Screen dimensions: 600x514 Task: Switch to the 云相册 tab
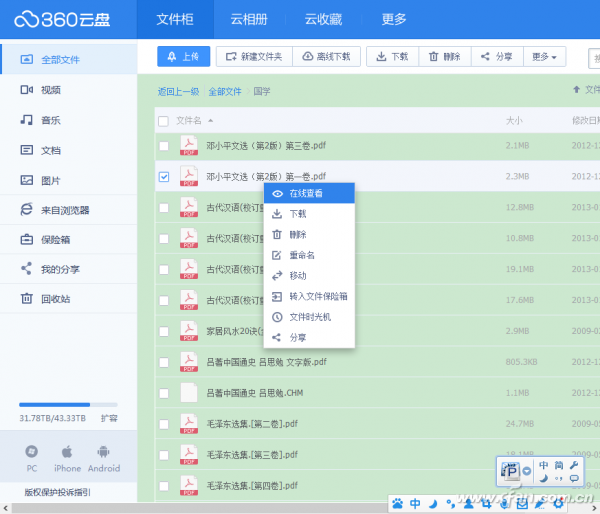pos(249,19)
